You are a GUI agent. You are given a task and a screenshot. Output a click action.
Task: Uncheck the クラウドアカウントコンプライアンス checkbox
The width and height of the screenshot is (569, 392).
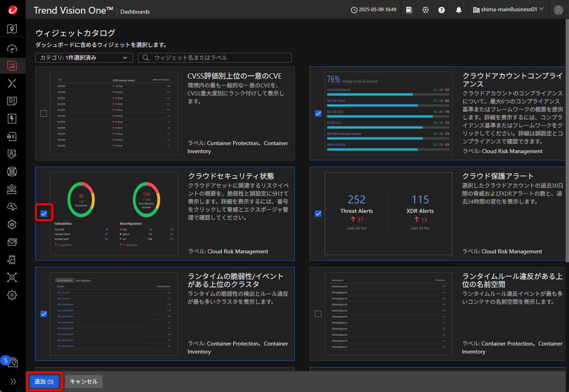click(318, 113)
